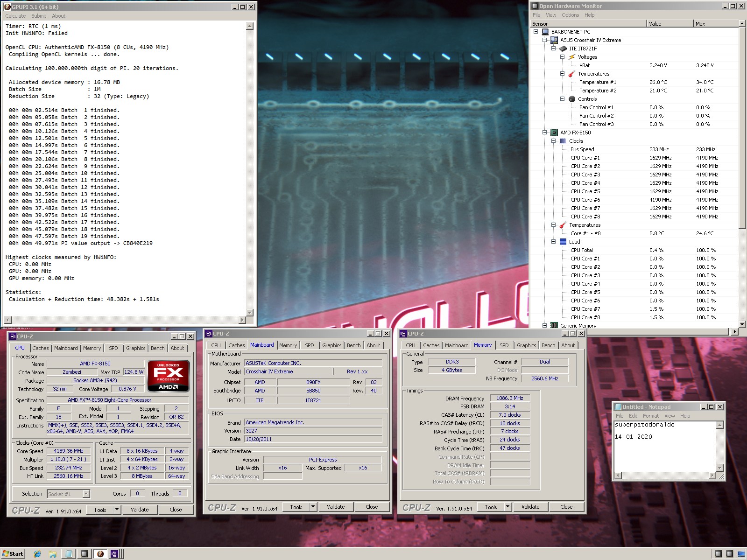
Task: Open the Submit menu in GPUPI
Action: (39, 16)
